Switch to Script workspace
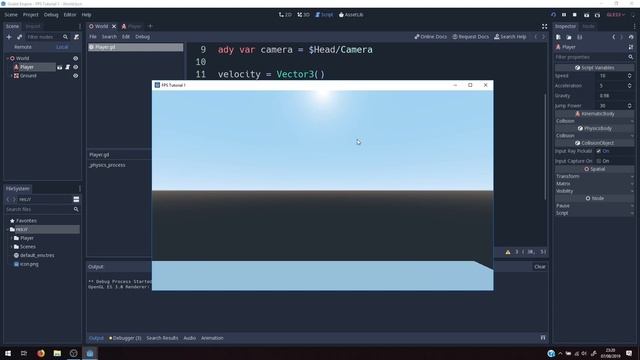The height and width of the screenshot is (360, 640). click(x=324, y=15)
